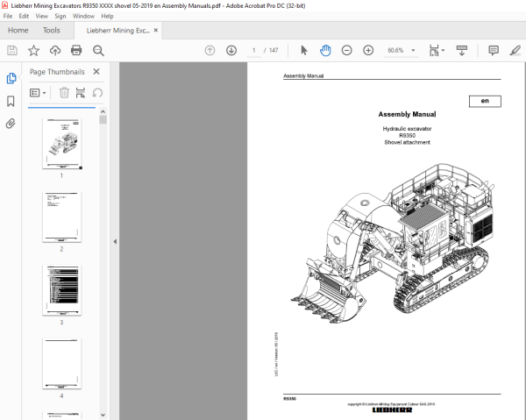
Task: Open the View menu
Action: 41,16
